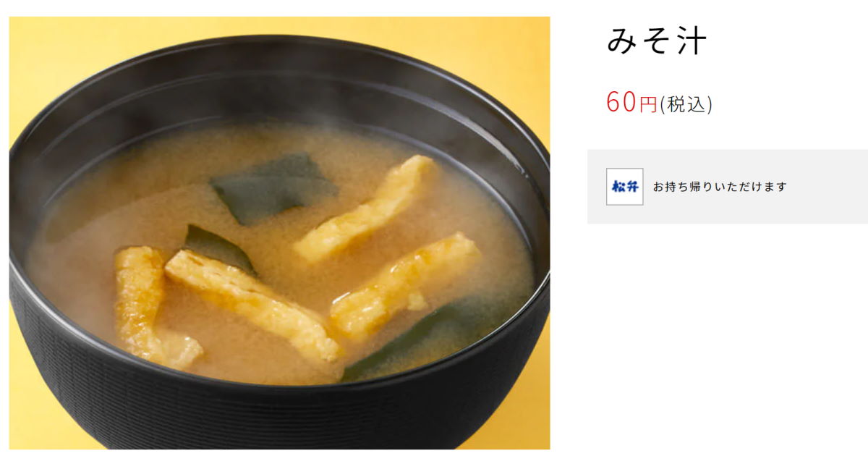
Task: Click the お持ち帰りいただけます text
Action: [x=720, y=187]
